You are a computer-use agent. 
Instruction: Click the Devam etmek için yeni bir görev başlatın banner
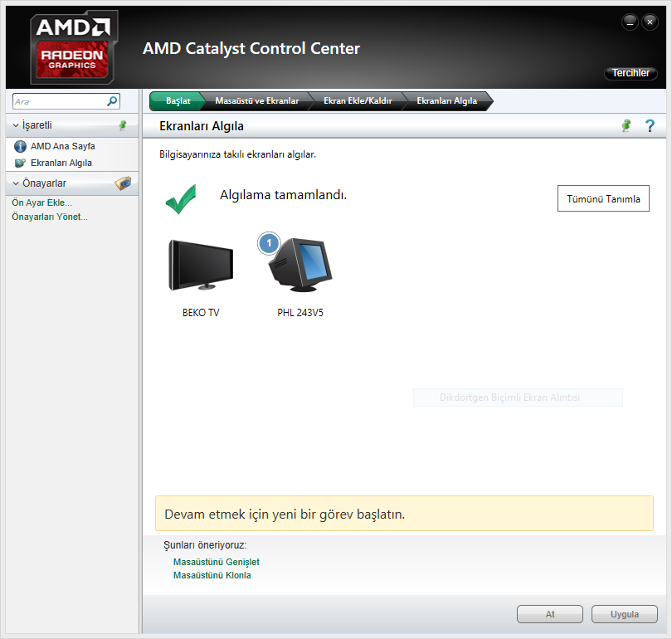(x=404, y=514)
